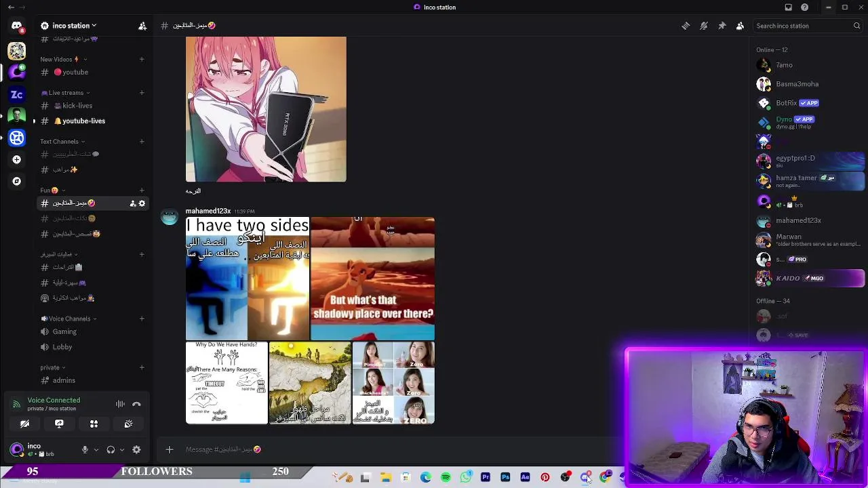Open headphone output options arrow
The height and width of the screenshot is (488, 868).
[x=122, y=449]
